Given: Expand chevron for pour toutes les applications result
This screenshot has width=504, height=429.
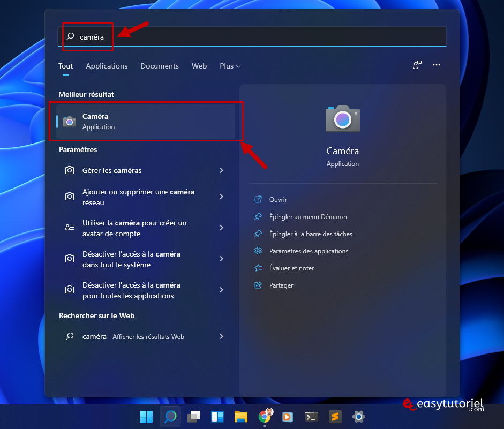Looking at the screenshot, I should pyautogui.click(x=221, y=290).
